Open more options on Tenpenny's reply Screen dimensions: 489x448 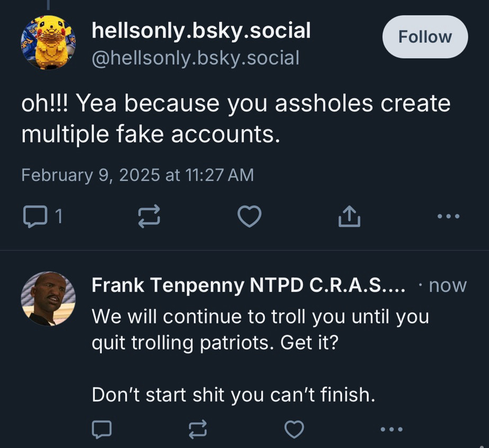392,429
